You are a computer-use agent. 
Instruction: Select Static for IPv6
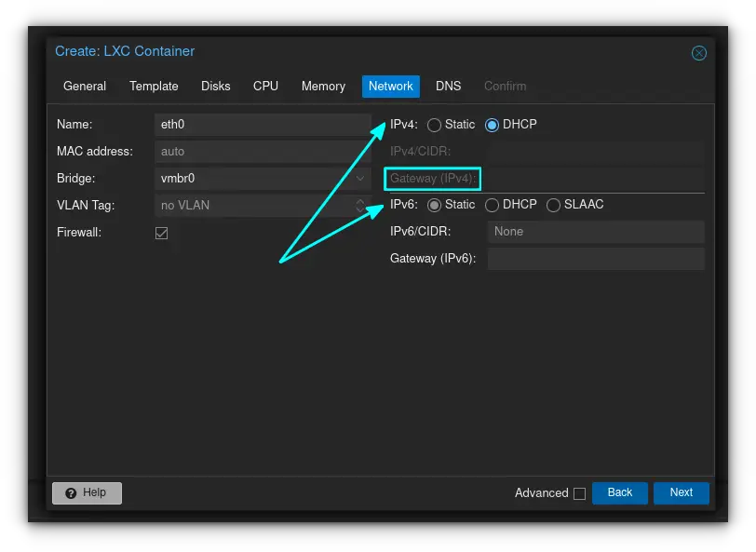point(434,205)
